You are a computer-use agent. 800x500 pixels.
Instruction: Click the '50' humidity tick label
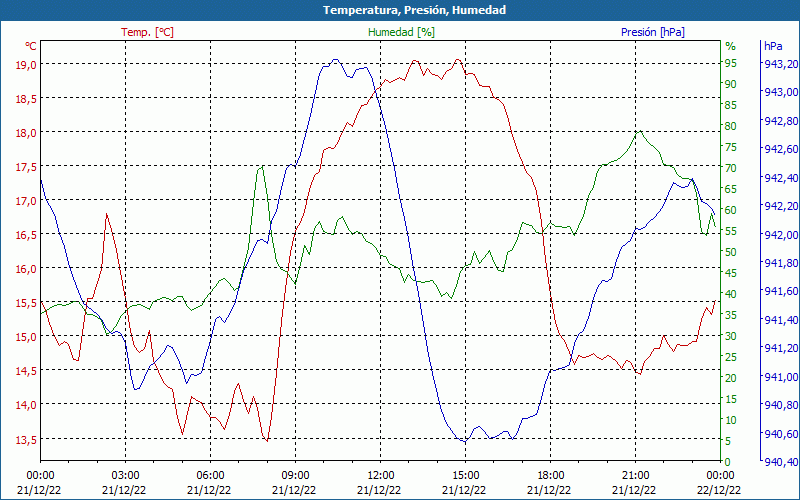[x=731, y=252]
